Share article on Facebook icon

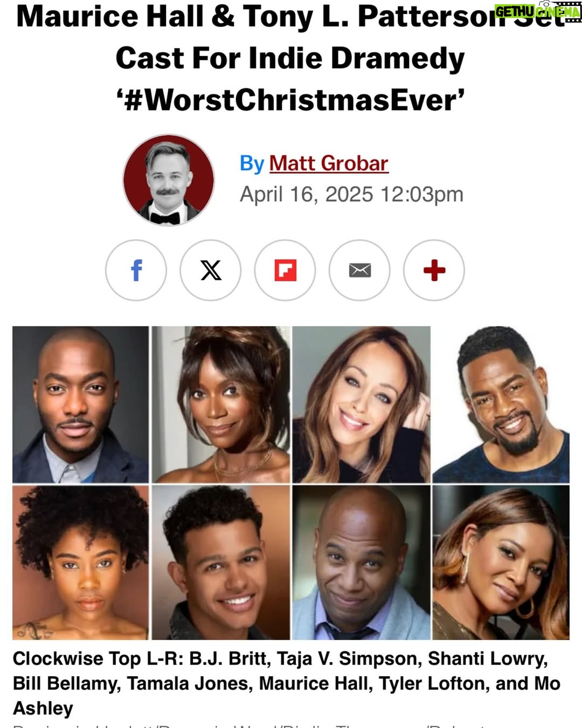coord(136,270)
